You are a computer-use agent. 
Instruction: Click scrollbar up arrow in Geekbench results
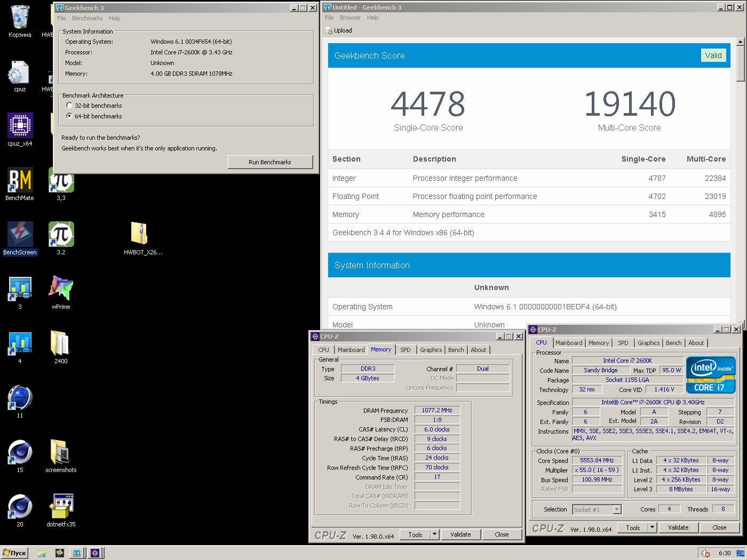(x=741, y=41)
